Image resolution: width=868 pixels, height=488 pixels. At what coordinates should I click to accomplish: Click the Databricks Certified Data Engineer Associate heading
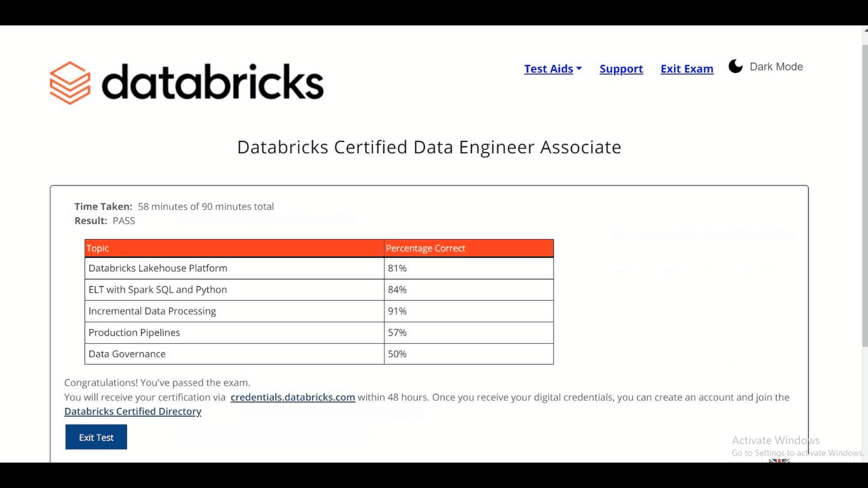coord(429,147)
